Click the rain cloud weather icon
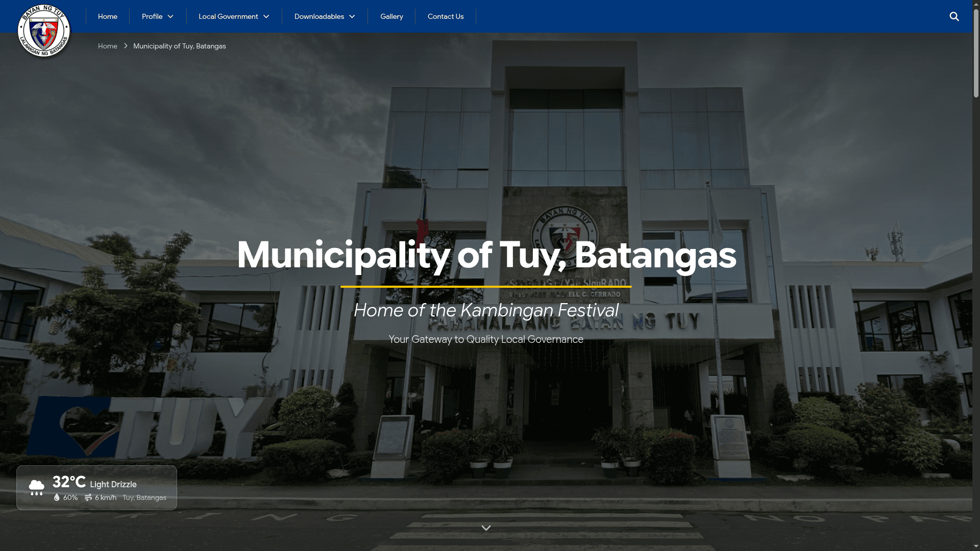Image resolution: width=980 pixels, height=551 pixels. [x=36, y=488]
